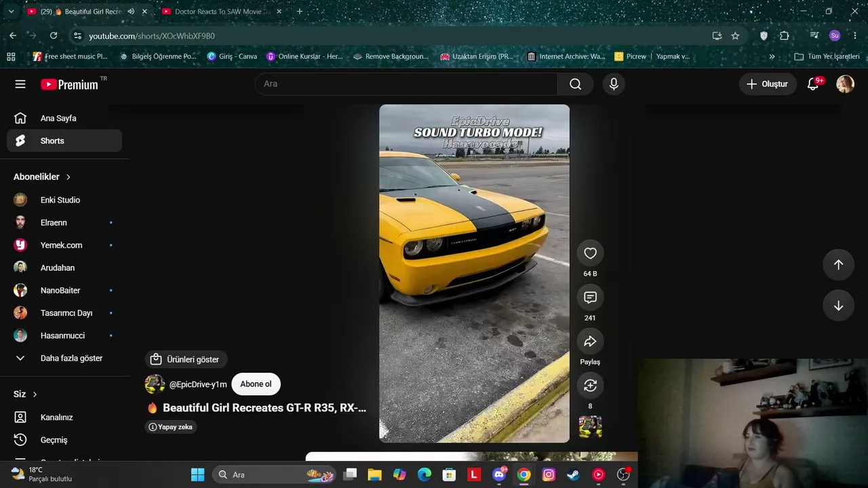Open the Internet Archive bookmark
The image size is (868, 488).
(566, 57)
